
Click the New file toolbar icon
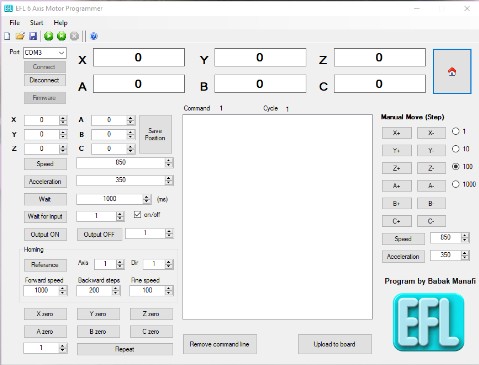(x=7, y=36)
